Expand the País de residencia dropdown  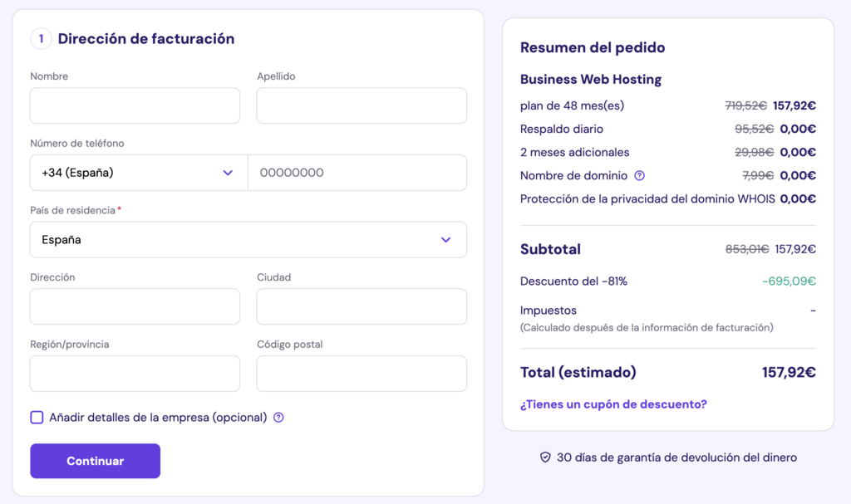248,239
